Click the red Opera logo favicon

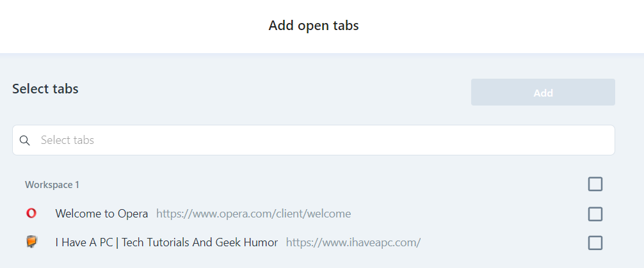(31, 213)
